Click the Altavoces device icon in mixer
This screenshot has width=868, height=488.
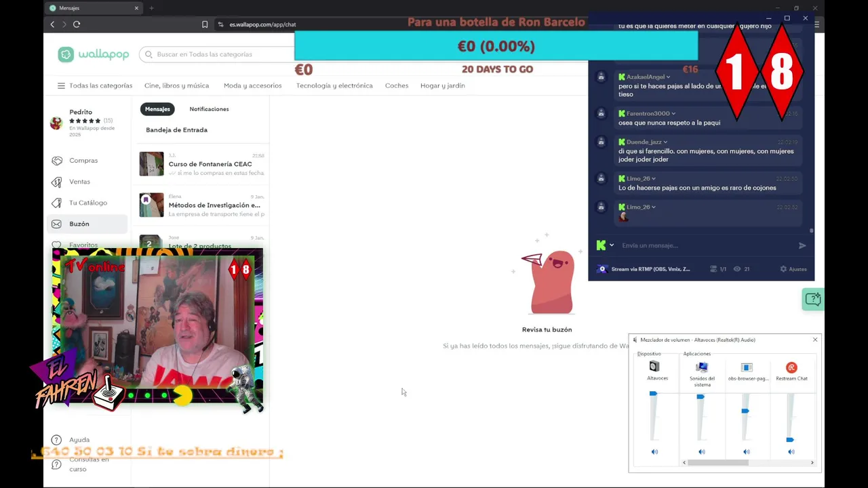(654, 367)
